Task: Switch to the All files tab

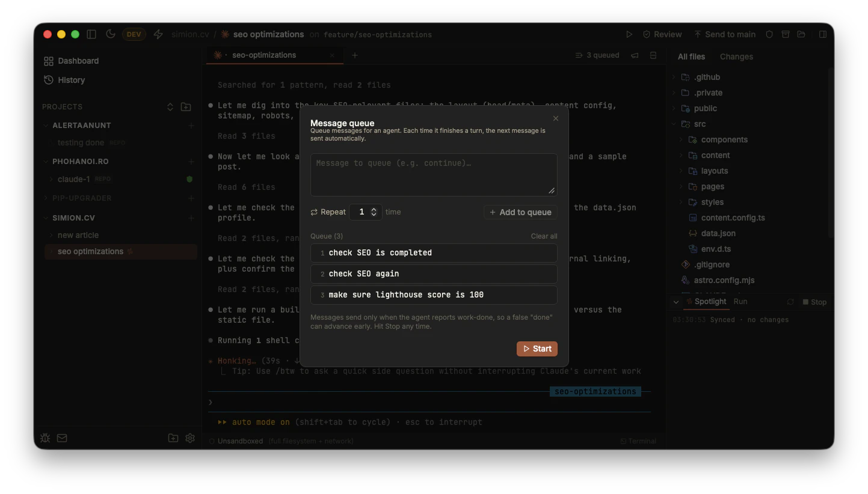Action: [691, 56]
